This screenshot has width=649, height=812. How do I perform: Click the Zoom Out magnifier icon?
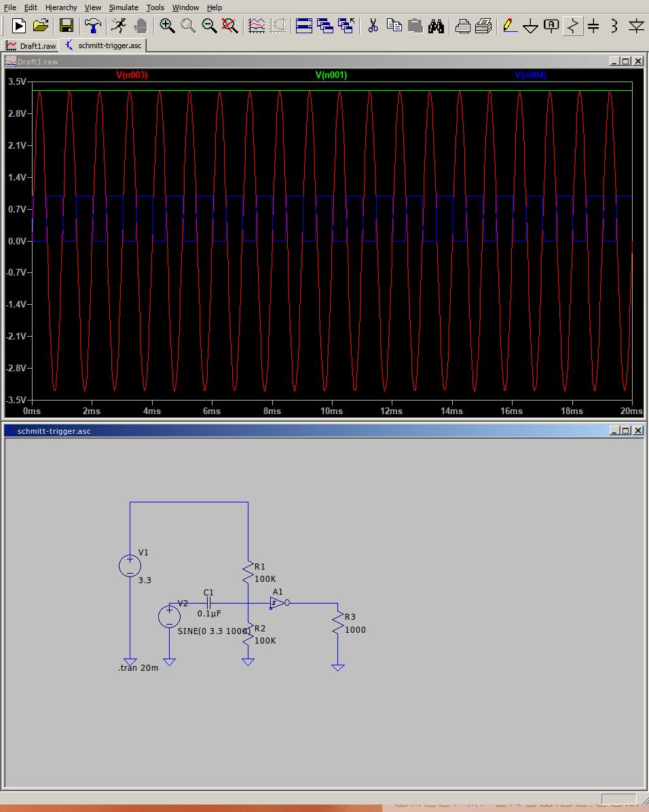[x=209, y=25]
